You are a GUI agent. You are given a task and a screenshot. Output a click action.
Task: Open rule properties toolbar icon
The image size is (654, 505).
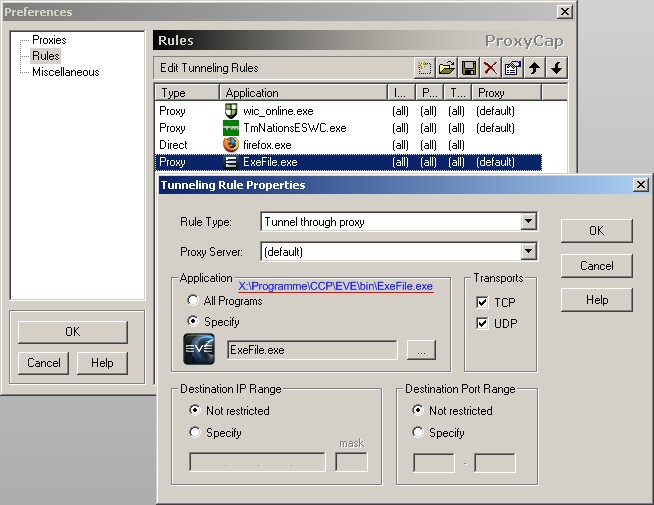click(x=513, y=68)
